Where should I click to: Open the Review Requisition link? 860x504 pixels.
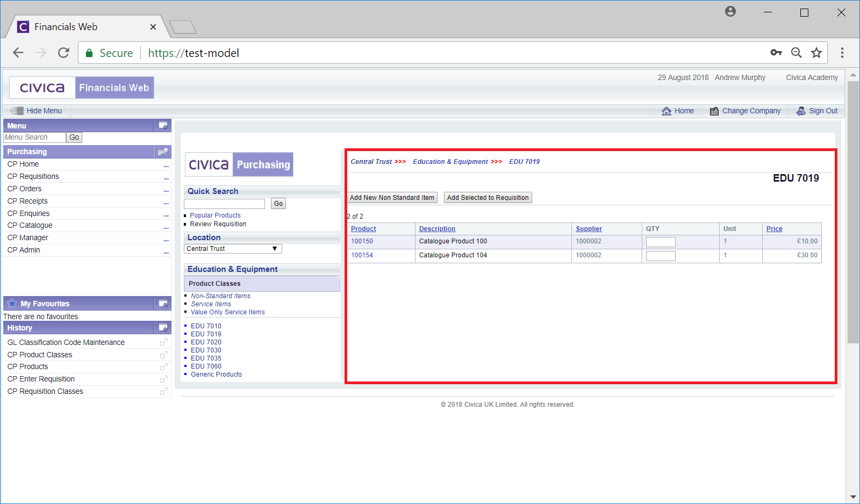click(x=218, y=224)
